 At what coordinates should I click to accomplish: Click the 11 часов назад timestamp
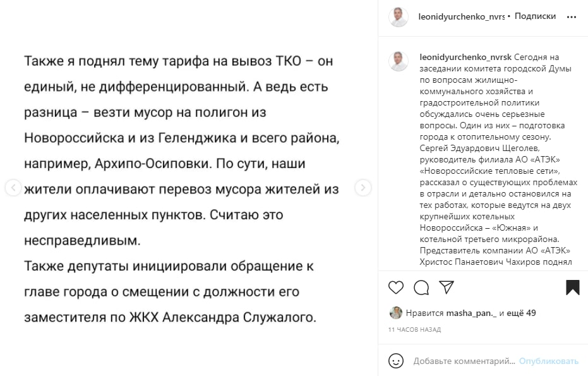[414, 329]
